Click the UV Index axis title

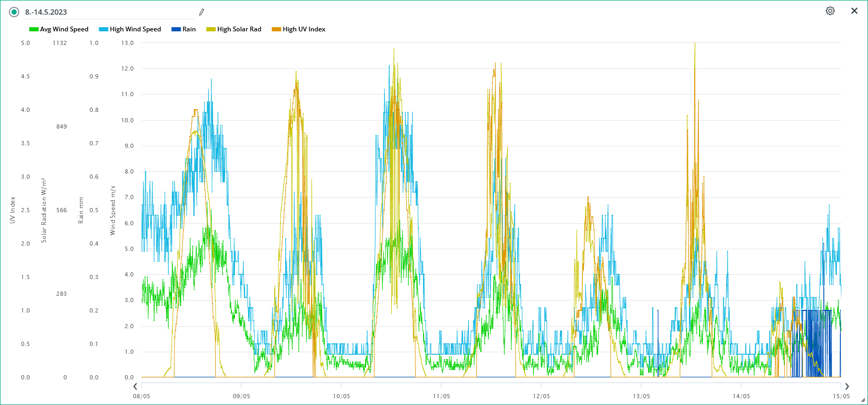pyautogui.click(x=13, y=210)
